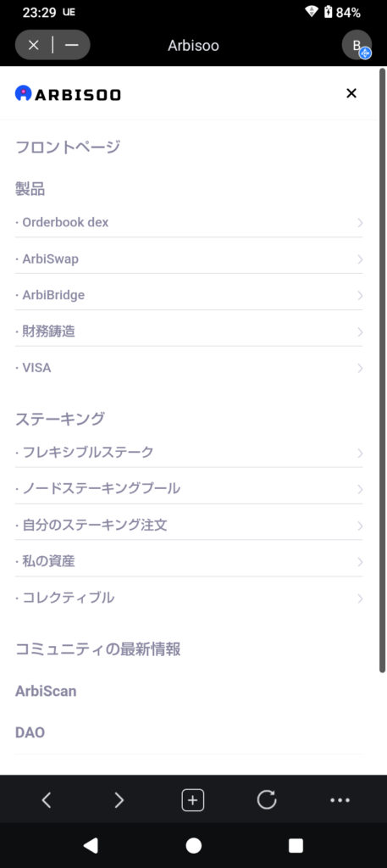
Task: Tap the Android home button
Action: coord(193,845)
